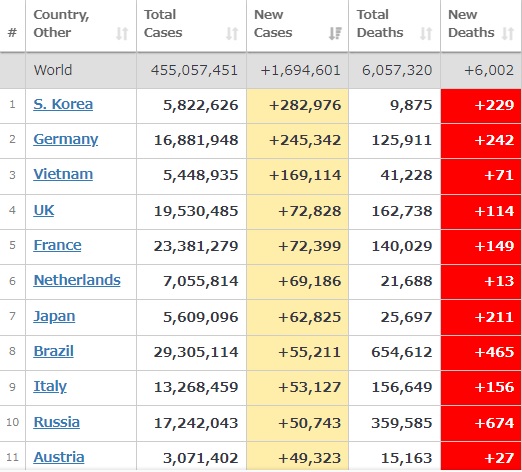Sort table by Country column sort icon
The height and width of the screenshot is (472, 522).
click(x=122, y=33)
